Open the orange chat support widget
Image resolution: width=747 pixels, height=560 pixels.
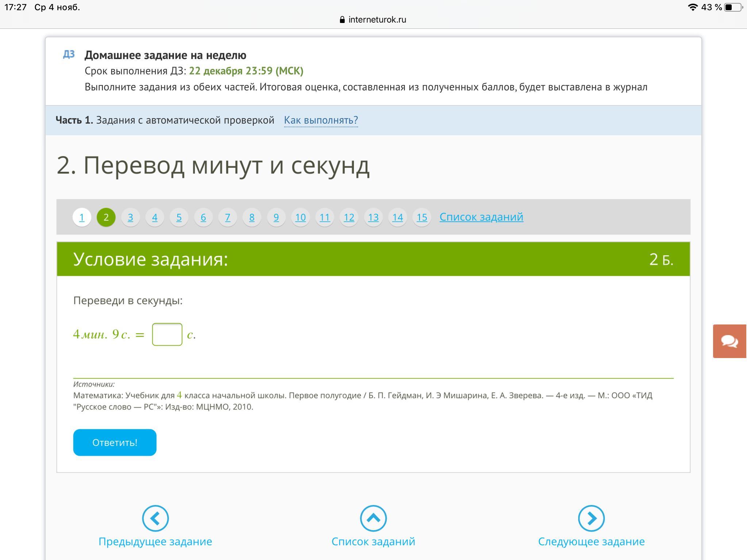pyautogui.click(x=729, y=341)
